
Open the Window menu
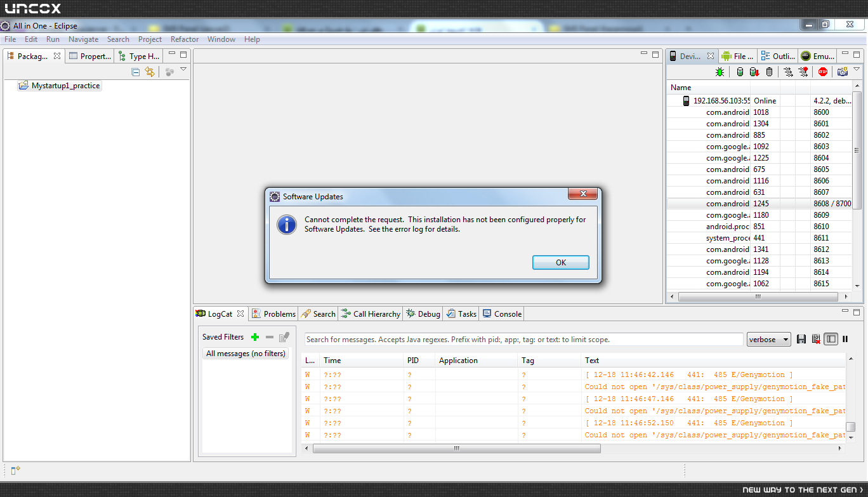pos(221,39)
